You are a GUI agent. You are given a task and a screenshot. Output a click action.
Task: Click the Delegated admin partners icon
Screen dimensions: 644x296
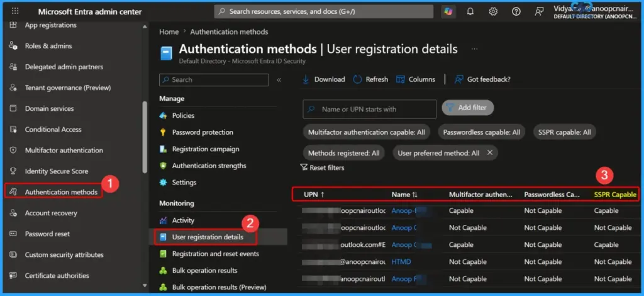tap(13, 67)
